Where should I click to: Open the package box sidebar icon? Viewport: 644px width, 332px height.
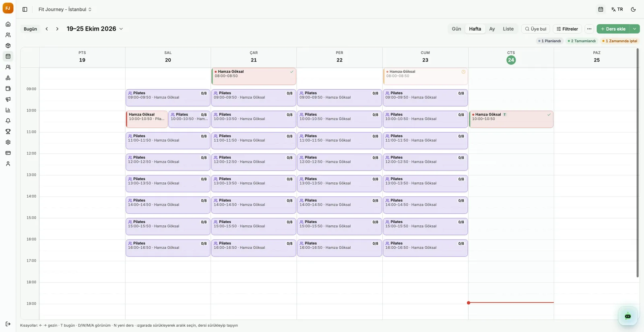(8, 45)
